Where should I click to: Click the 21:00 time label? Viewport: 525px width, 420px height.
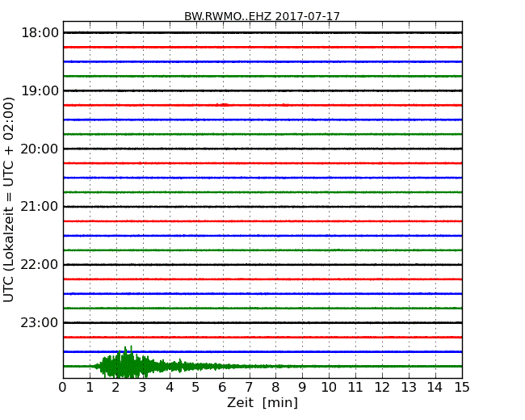click(x=40, y=207)
